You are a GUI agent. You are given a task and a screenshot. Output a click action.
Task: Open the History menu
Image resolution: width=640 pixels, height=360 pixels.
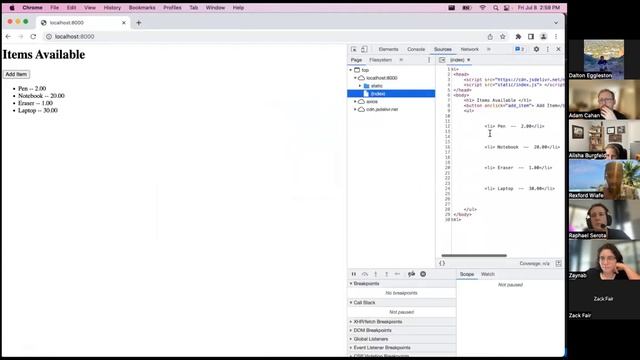click(x=112, y=8)
